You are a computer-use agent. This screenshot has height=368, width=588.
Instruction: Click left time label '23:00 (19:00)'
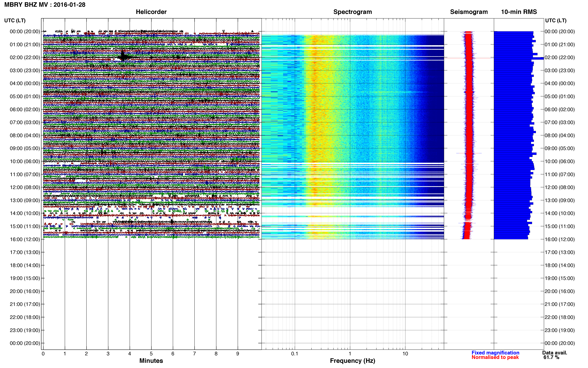click(25, 330)
